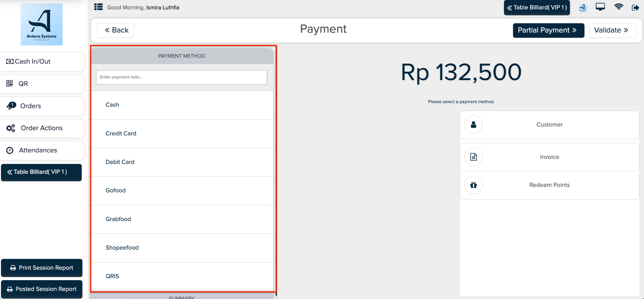Select Debit Card payment method

click(182, 162)
